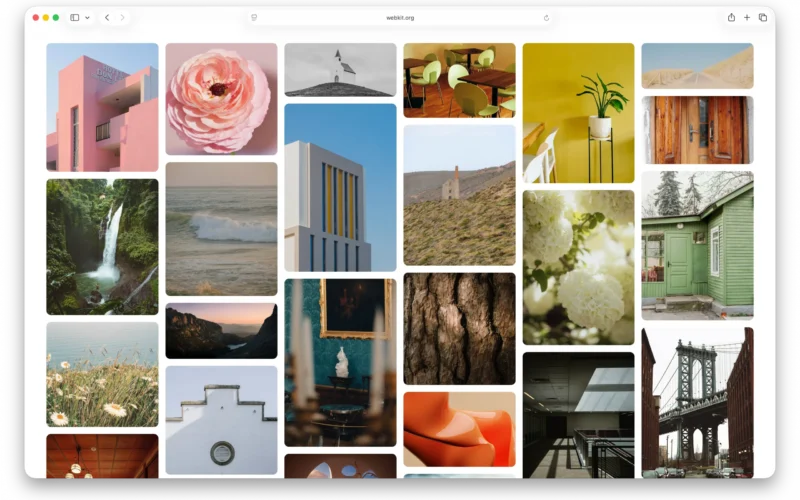View the ocean wave photo
The image size is (800, 500).
click(221, 229)
